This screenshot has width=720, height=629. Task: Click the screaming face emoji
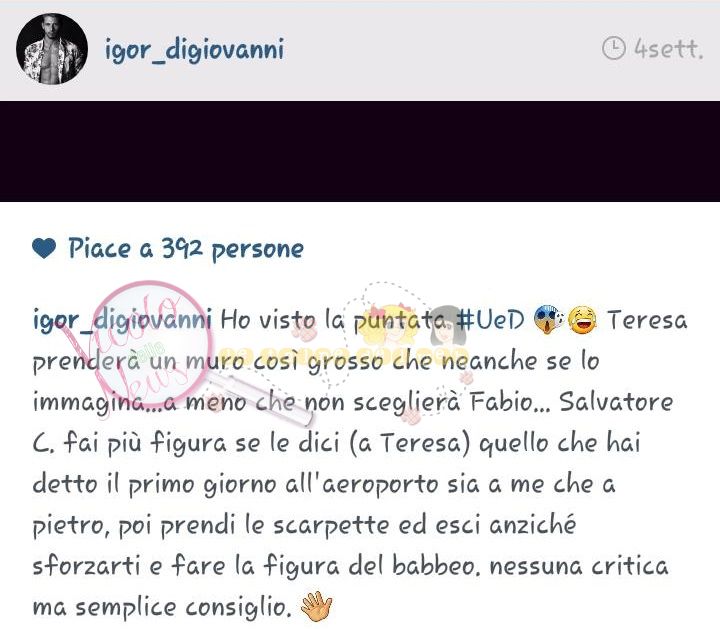pos(549,320)
